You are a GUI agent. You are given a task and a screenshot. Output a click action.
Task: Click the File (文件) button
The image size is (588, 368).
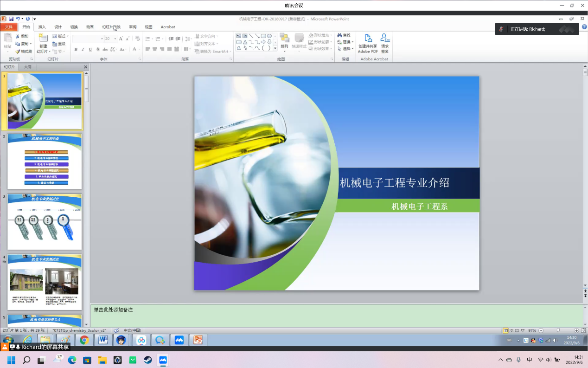(9, 27)
